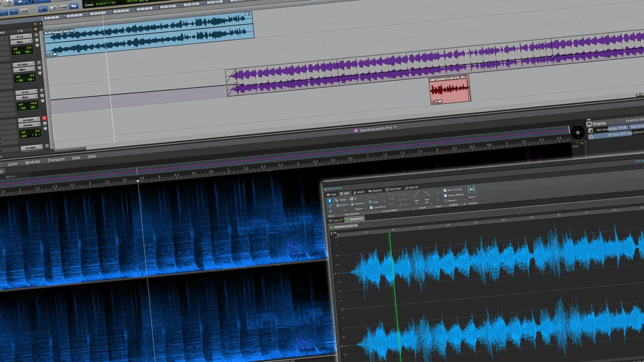Click the 3D orientation compass in SpectraLayers

coord(578,132)
